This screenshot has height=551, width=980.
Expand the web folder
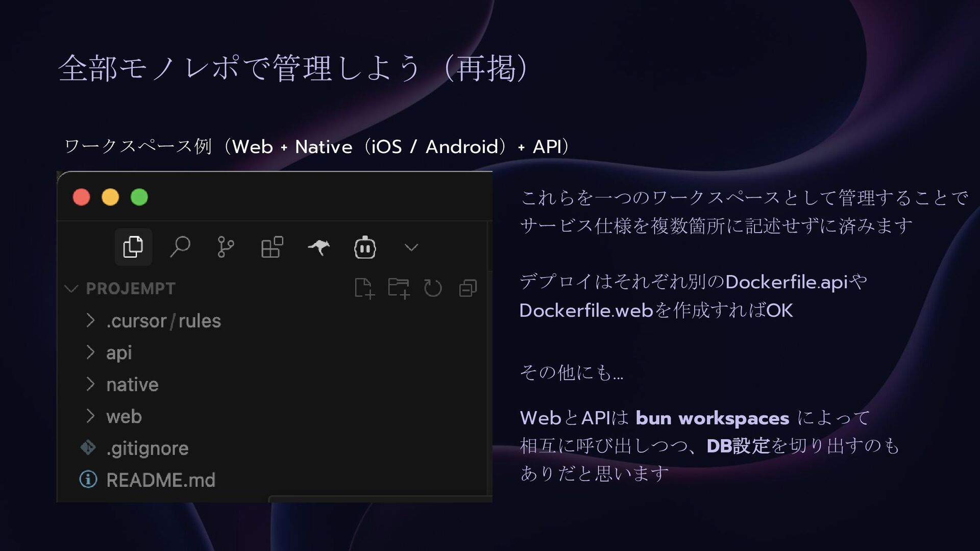pyautogui.click(x=124, y=417)
